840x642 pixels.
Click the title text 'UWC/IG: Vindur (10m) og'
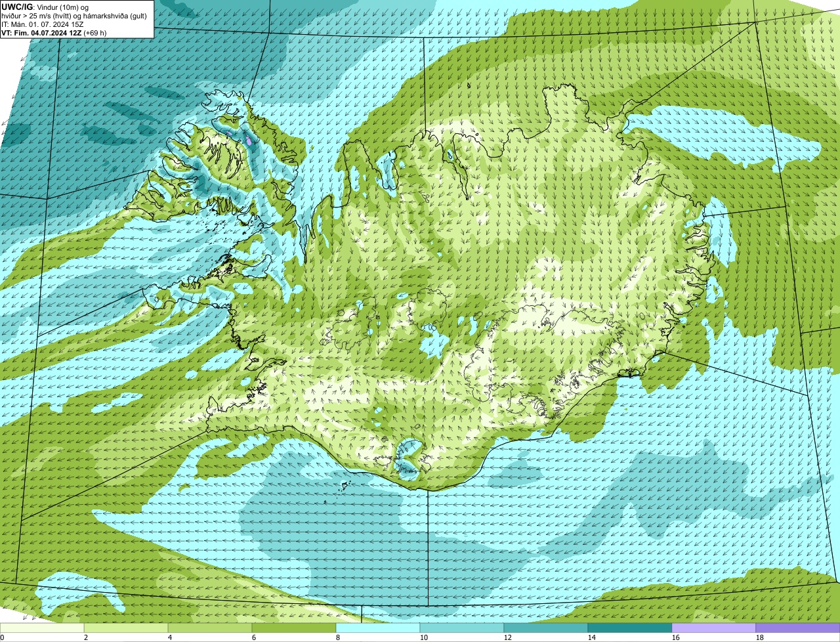point(45,7)
